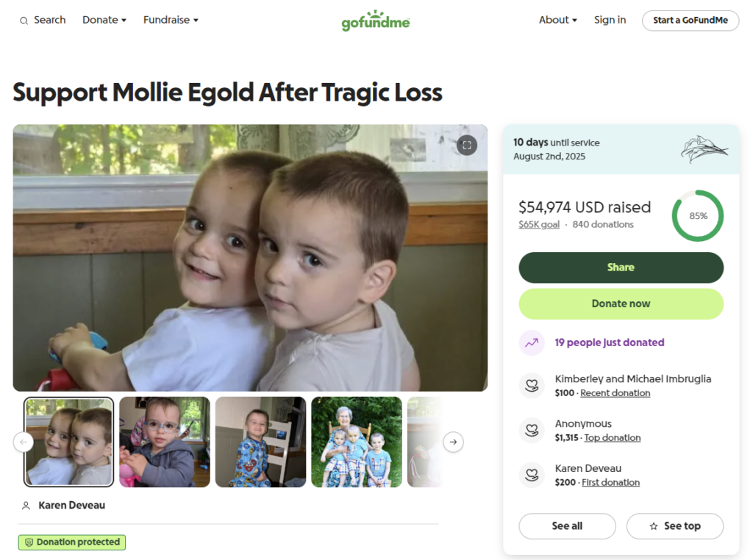Go to the GoFundMe home logo
The width and height of the screenshot is (753, 560).
pos(376,21)
